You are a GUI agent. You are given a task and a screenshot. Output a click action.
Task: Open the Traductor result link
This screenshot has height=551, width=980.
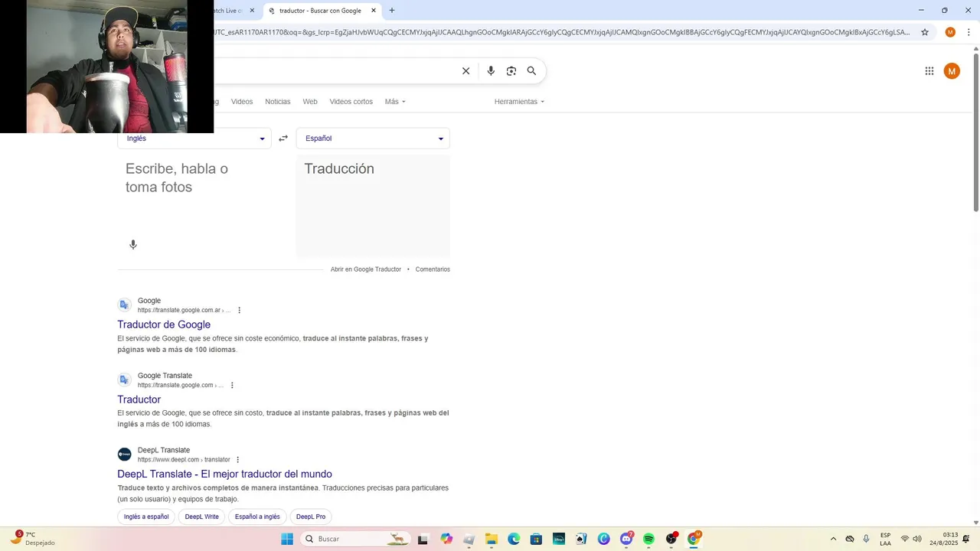tap(139, 399)
